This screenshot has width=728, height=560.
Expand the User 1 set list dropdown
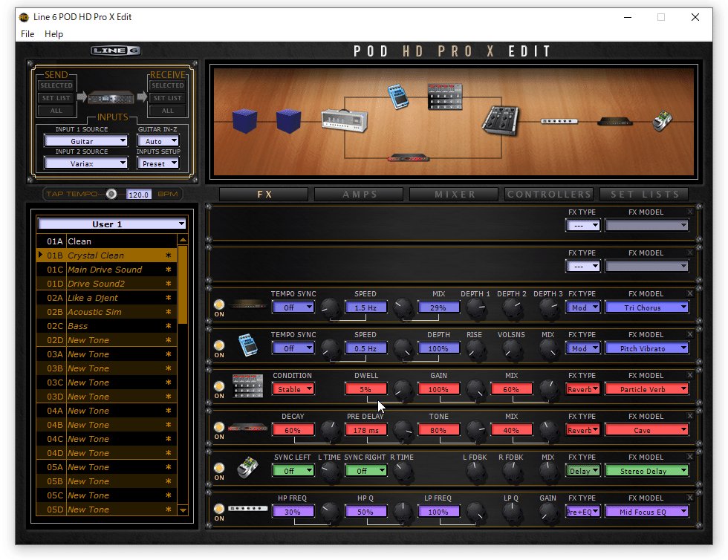point(112,224)
